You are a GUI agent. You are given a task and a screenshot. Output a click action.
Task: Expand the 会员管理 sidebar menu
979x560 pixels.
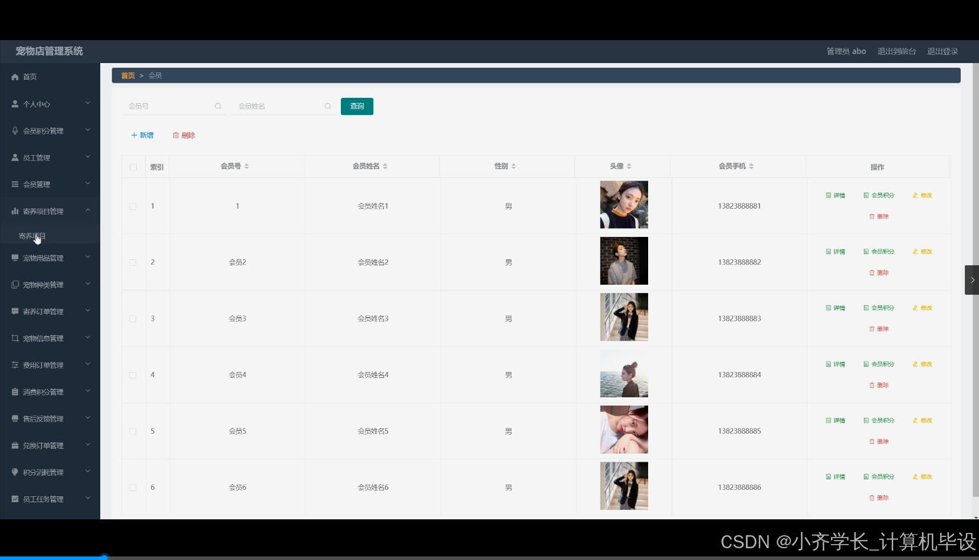[x=50, y=185]
